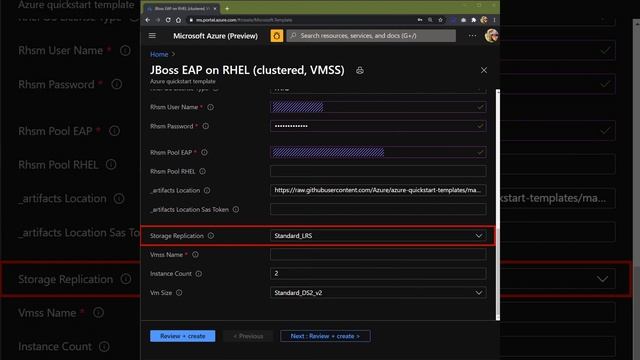The height and width of the screenshot is (360, 640).
Task: Show info tooltip for Instance Count
Action: 198,273
